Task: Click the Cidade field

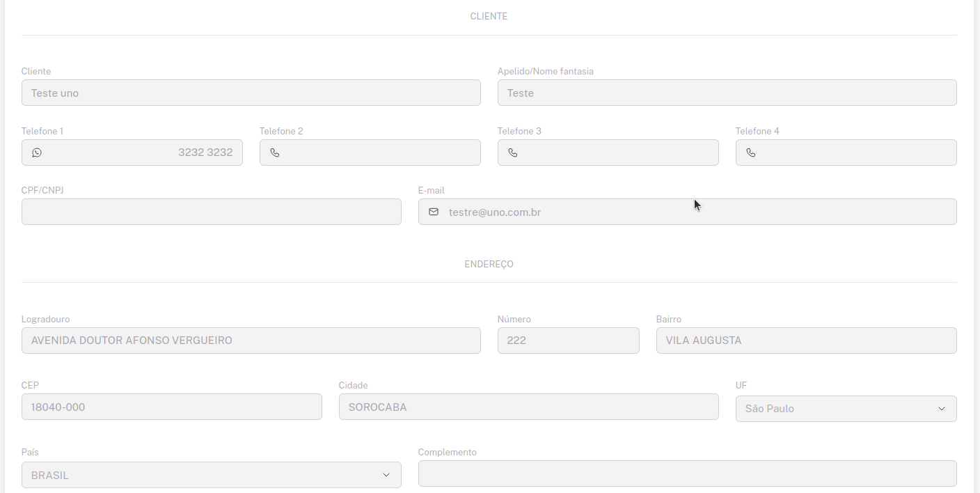Action: [528, 407]
